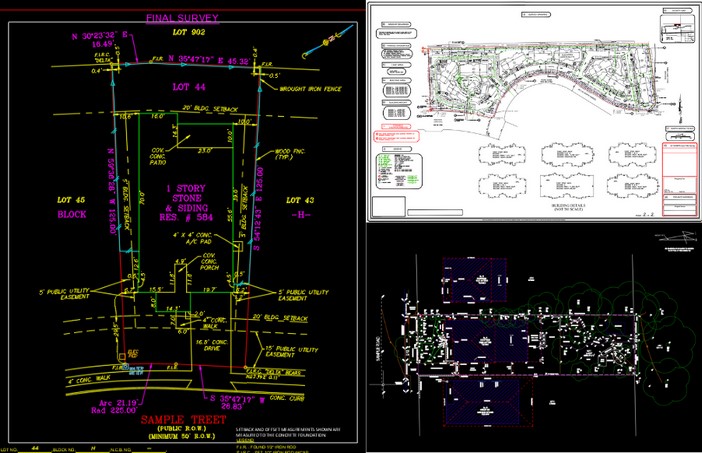Select the Arc 21.19' Rad 225.00' label

point(114,406)
